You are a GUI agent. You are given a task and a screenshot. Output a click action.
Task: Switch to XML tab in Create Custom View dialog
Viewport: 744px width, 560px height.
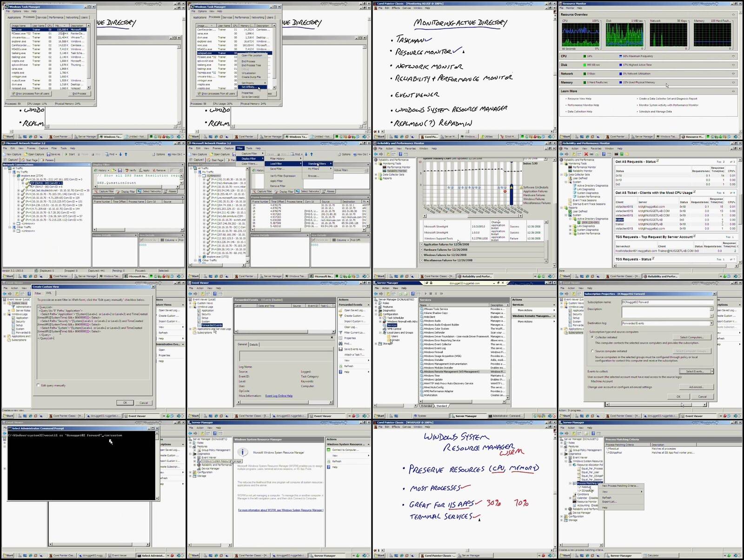click(x=48, y=293)
